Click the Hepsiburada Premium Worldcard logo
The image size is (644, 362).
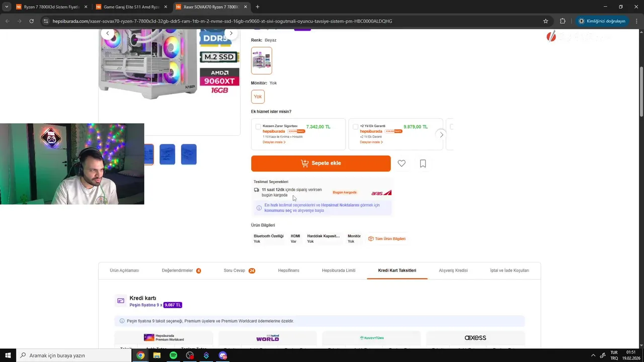[164, 337]
